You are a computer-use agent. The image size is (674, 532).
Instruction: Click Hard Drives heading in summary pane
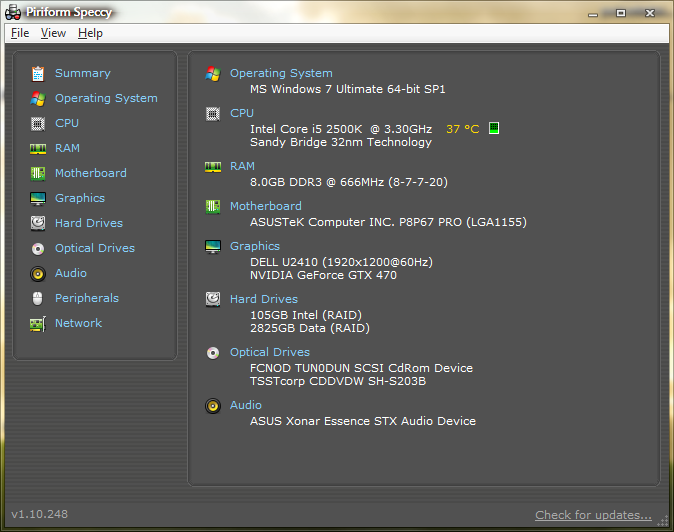coord(264,299)
